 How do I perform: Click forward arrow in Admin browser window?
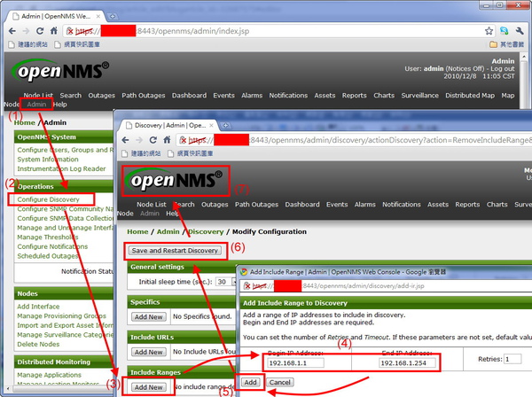point(26,31)
